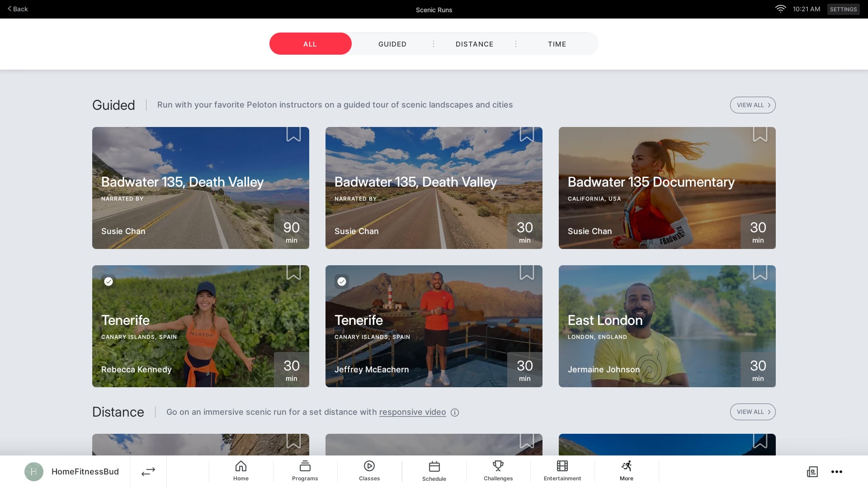This screenshot has width=868, height=488.
Task: Bookmark Rebecca Kennedy's Tenerife run
Action: pos(293,272)
